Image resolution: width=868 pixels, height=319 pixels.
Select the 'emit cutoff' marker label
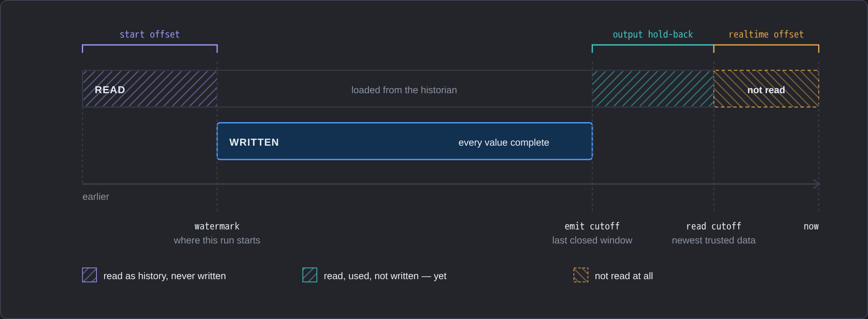pyautogui.click(x=592, y=226)
